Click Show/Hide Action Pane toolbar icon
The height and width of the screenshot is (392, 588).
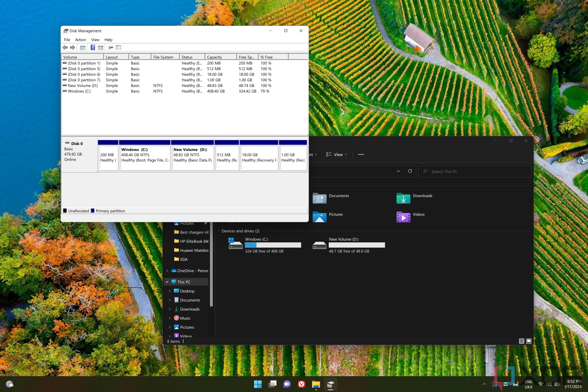tap(100, 47)
